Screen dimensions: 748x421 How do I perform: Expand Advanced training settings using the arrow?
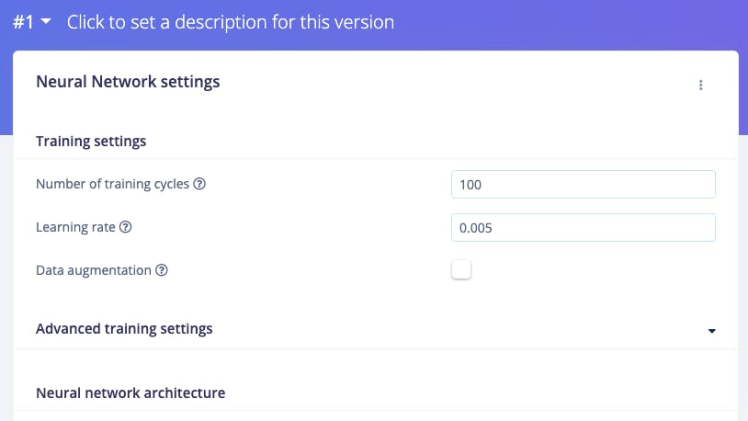[712, 330]
